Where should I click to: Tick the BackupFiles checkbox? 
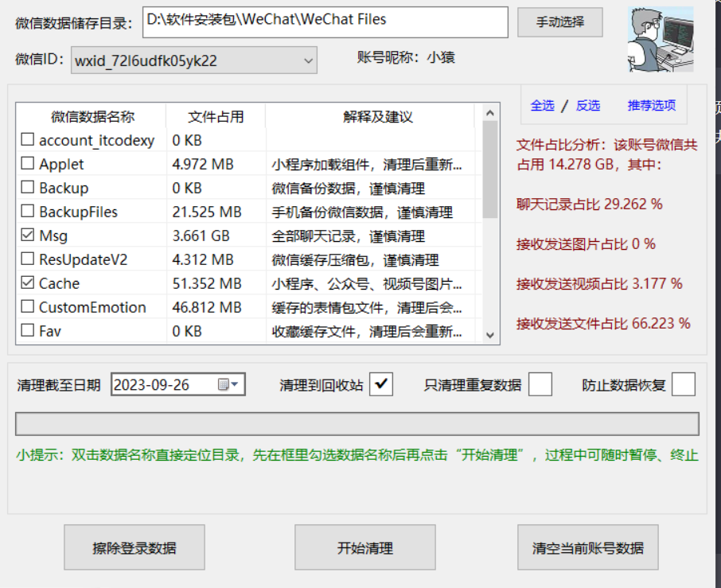point(28,211)
